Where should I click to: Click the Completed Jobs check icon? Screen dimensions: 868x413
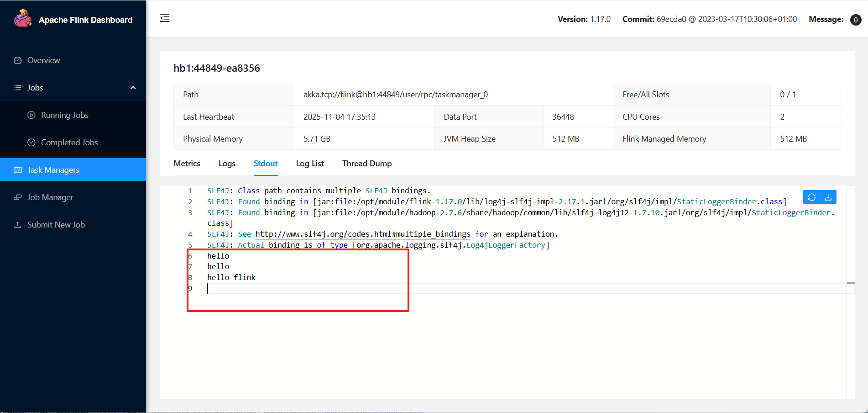coord(31,143)
